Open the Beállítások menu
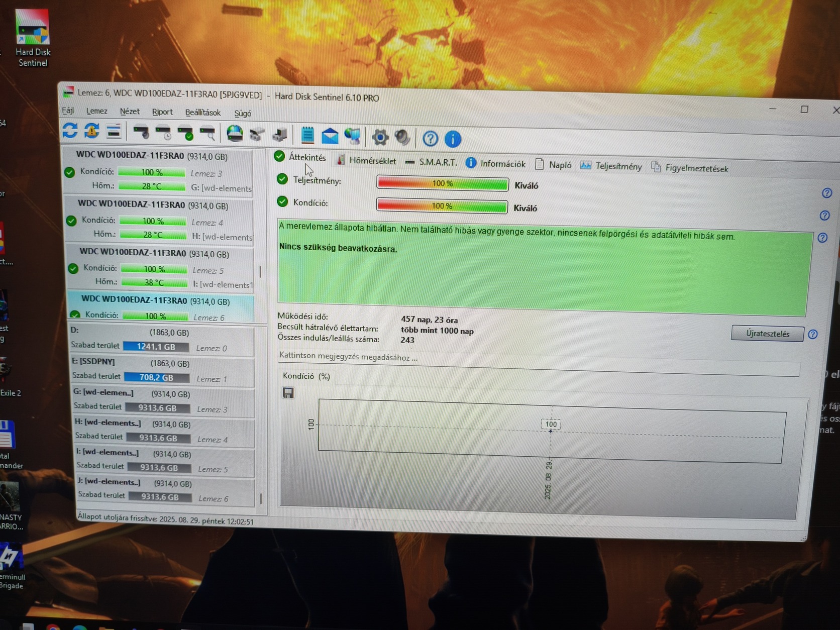 203,113
